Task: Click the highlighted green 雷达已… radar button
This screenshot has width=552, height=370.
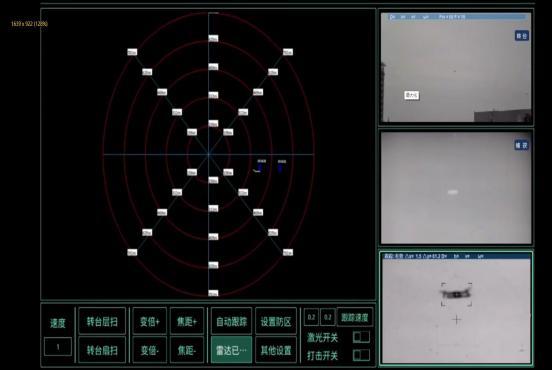Action: (231, 350)
